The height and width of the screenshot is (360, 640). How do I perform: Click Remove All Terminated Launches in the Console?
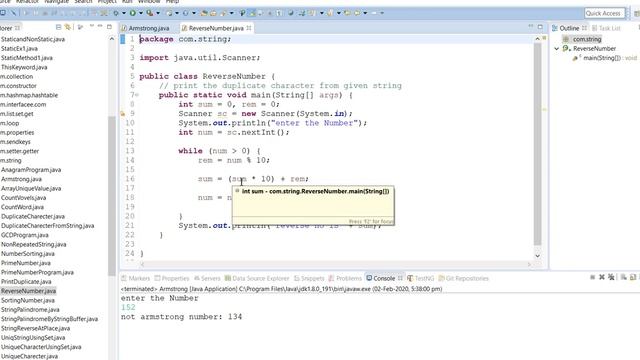coord(611,277)
